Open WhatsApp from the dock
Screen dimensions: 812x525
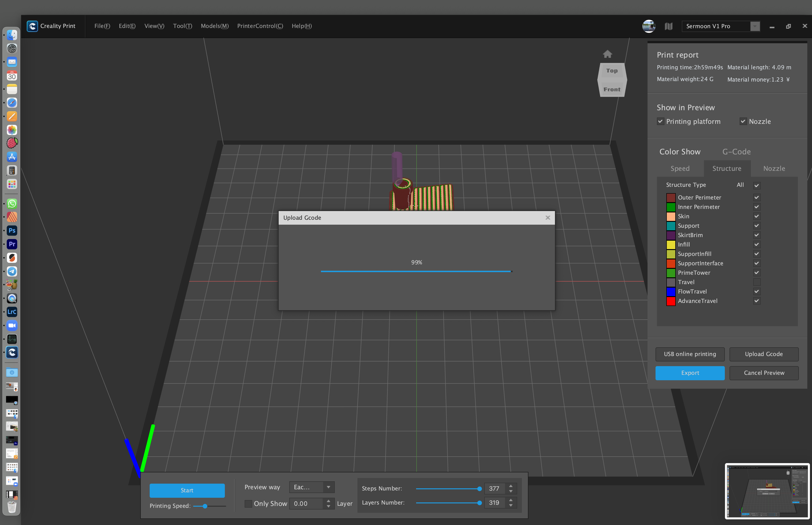point(12,204)
